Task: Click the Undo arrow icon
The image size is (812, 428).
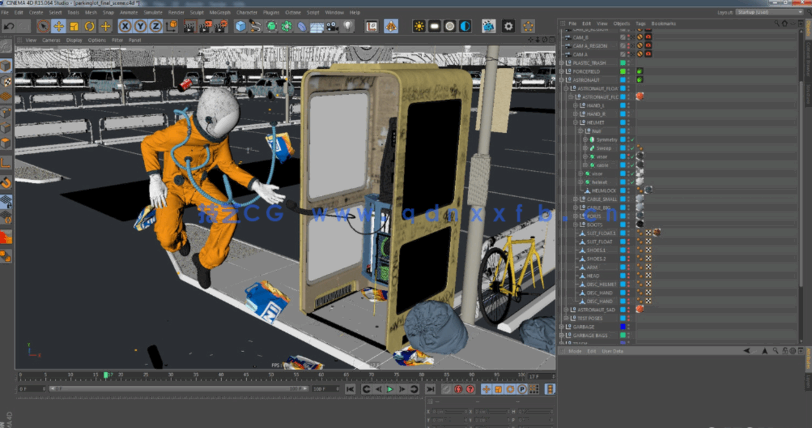Action: tap(8, 25)
